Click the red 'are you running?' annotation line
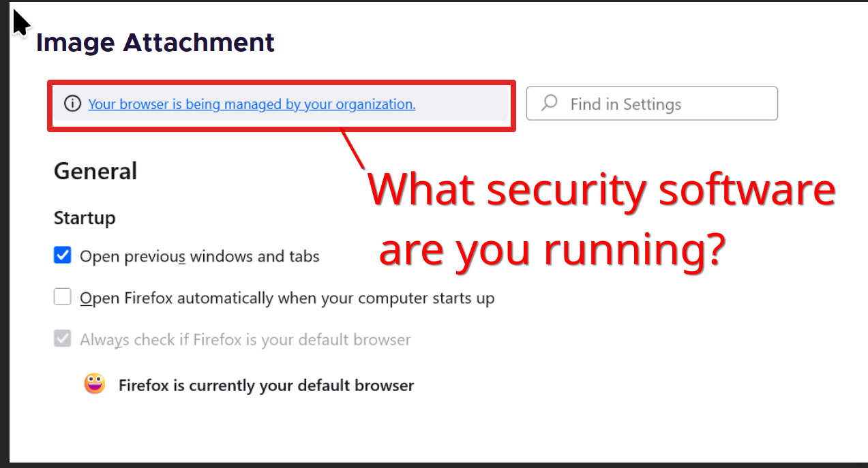This screenshot has height=468, width=868. 551,249
